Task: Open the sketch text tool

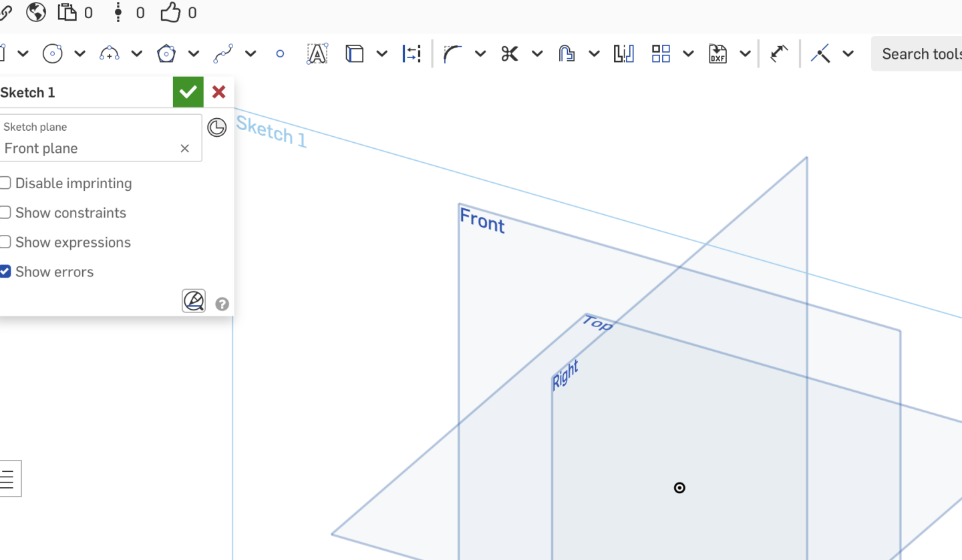Action: click(317, 53)
